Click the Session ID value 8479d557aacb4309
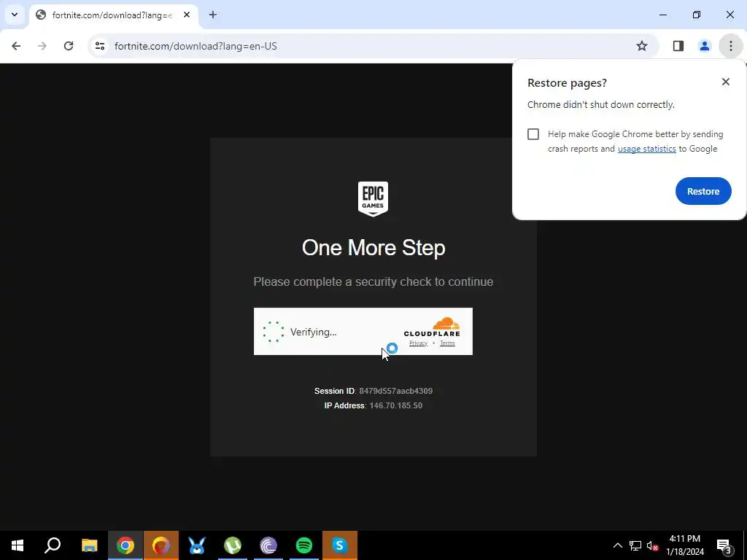 (x=396, y=391)
